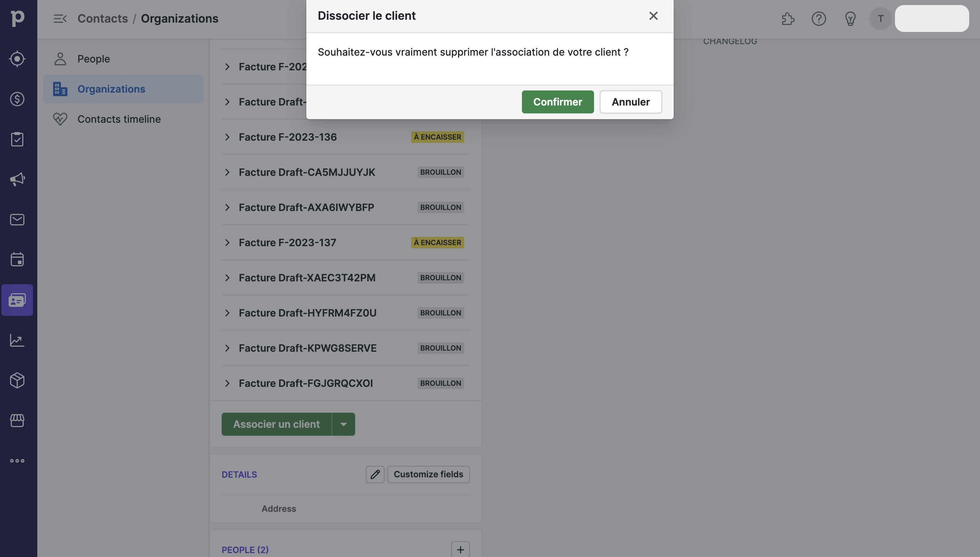The width and height of the screenshot is (980, 557).
Task: Click BROUILLON badge of Draft-CA5MJJUYJK
Action: click(x=440, y=172)
